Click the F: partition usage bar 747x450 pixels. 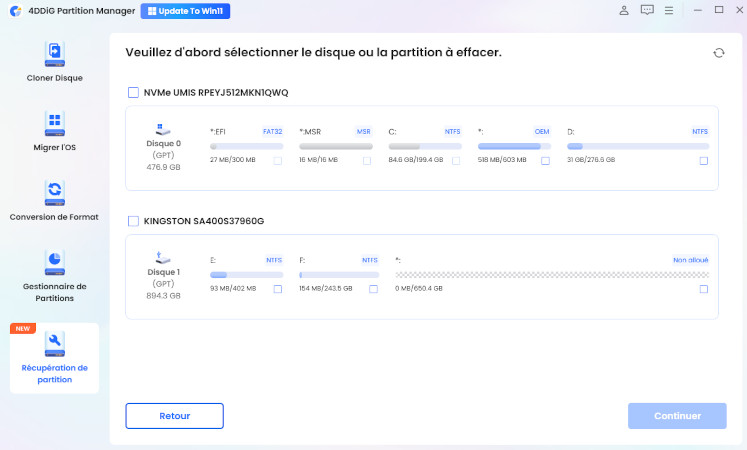(x=339, y=275)
